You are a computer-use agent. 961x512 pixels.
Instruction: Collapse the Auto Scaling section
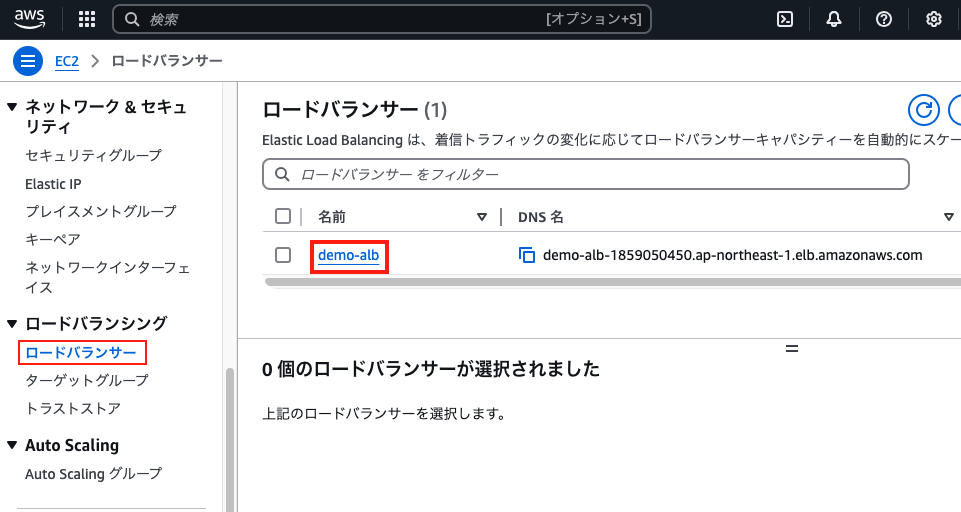(12, 445)
